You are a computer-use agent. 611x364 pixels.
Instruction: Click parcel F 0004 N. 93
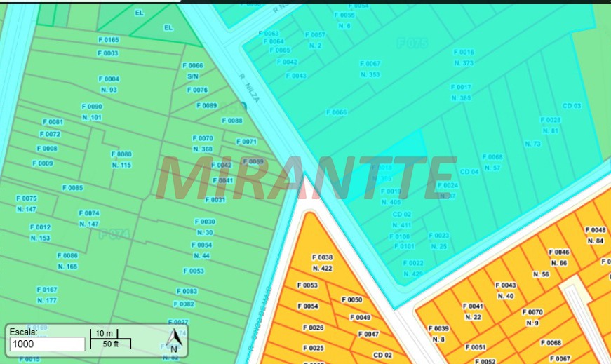[109, 84]
